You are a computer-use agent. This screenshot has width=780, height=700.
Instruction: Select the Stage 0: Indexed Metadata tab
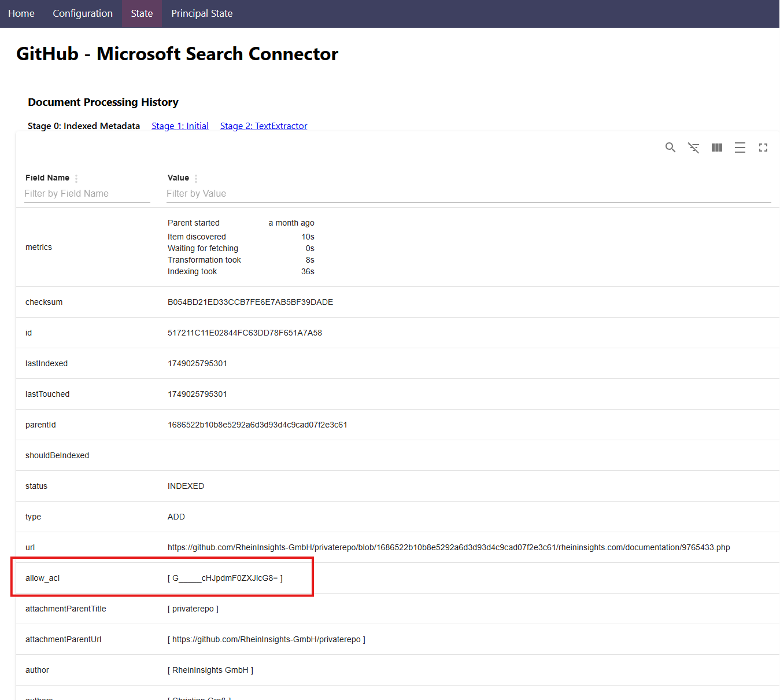[x=84, y=126]
